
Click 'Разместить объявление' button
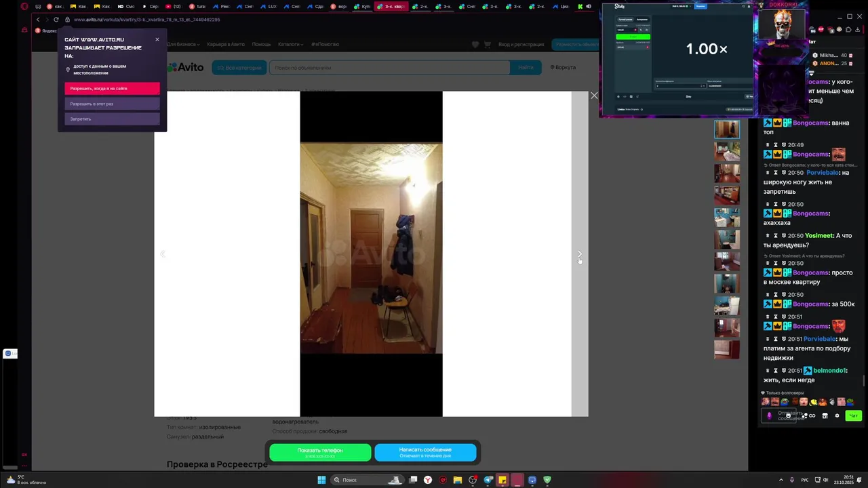pos(576,44)
